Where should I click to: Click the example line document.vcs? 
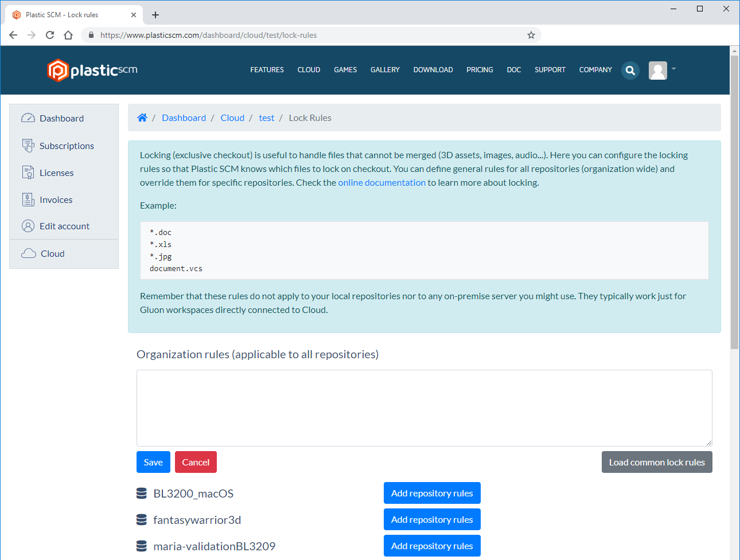pyautogui.click(x=176, y=268)
